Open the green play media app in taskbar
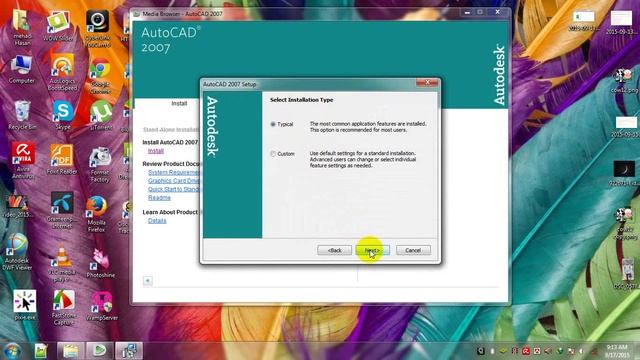Image resolution: width=640 pixels, height=360 pixels. tap(99, 351)
